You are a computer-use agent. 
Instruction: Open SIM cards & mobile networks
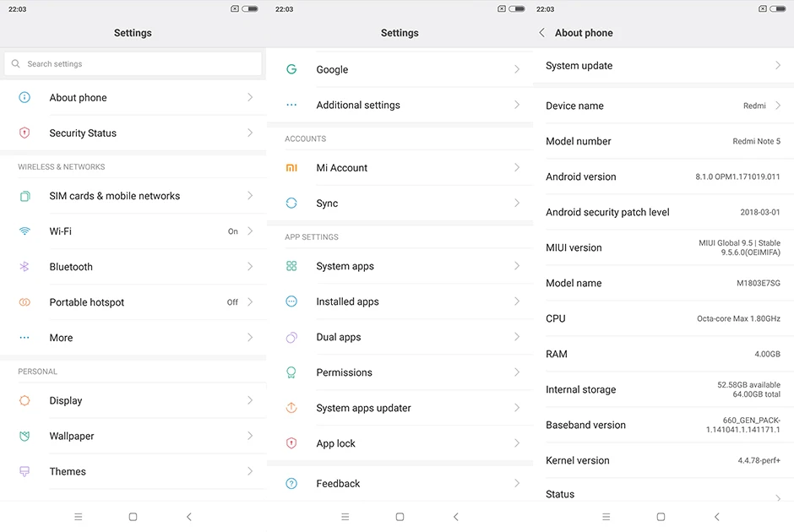(x=133, y=196)
